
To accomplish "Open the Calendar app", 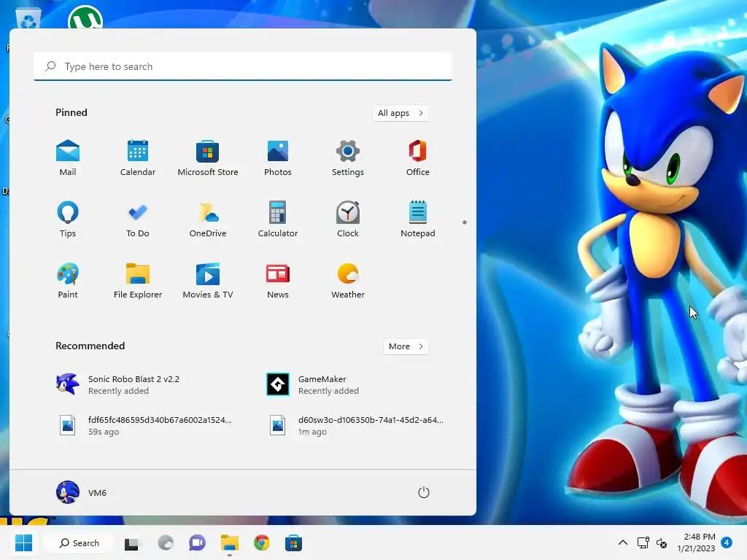I will (x=138, y=158).
